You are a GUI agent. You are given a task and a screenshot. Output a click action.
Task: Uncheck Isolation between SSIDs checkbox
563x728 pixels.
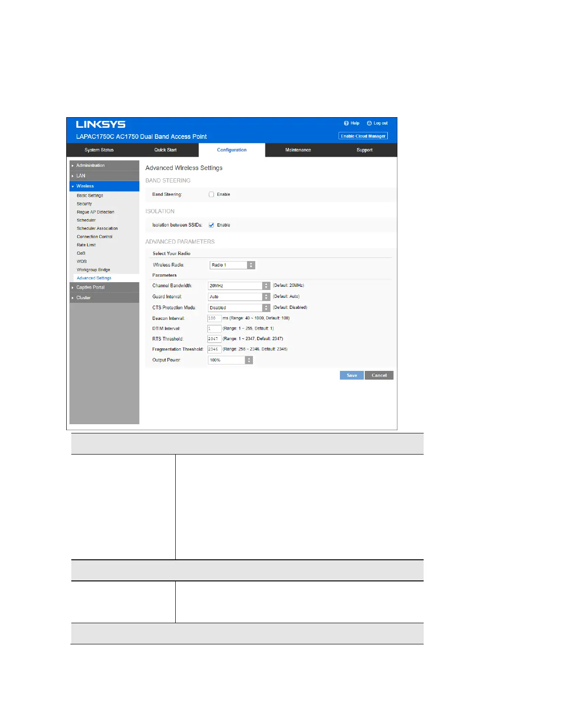click(x=212, y=225)
